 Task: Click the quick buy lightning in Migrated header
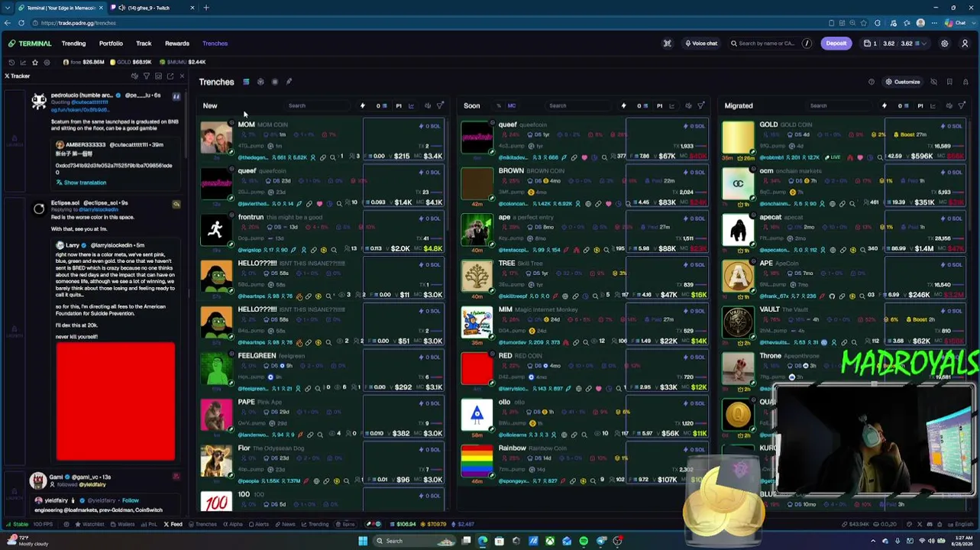coord(885,106)
